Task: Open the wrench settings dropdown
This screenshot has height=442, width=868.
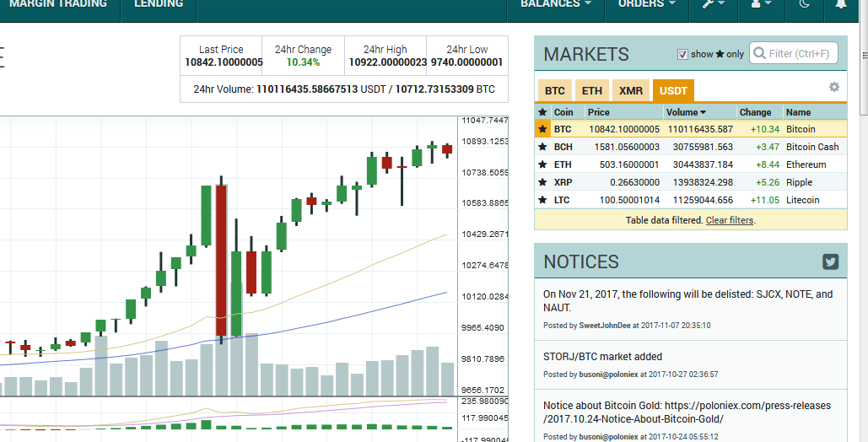Action: click(x=713, y=4)
